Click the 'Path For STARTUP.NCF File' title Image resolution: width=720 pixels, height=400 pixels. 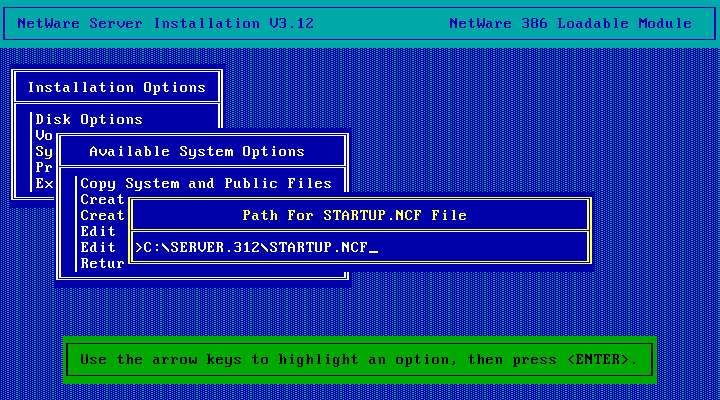tap(354, 215)
